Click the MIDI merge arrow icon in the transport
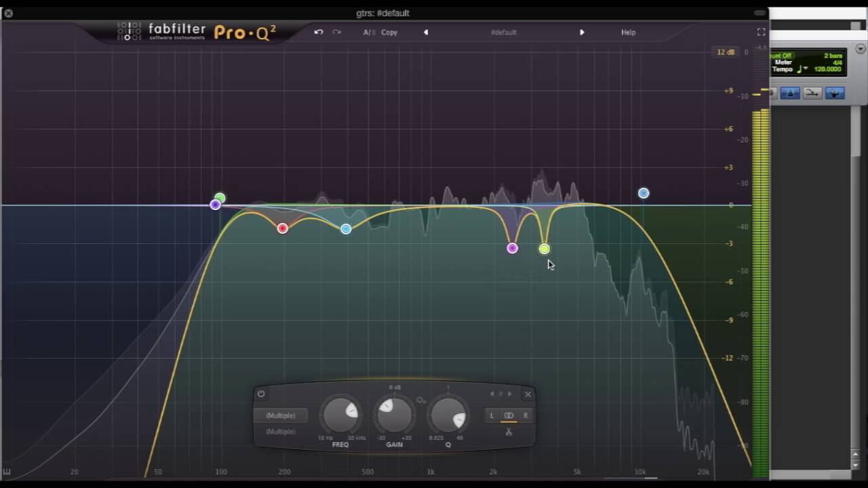Screen dimensions: 868x488 (812, 93)
